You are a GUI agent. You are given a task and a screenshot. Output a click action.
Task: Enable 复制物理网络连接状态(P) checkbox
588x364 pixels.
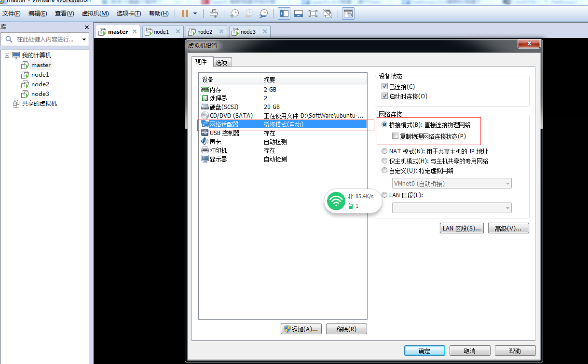click(x=395, y=136)
